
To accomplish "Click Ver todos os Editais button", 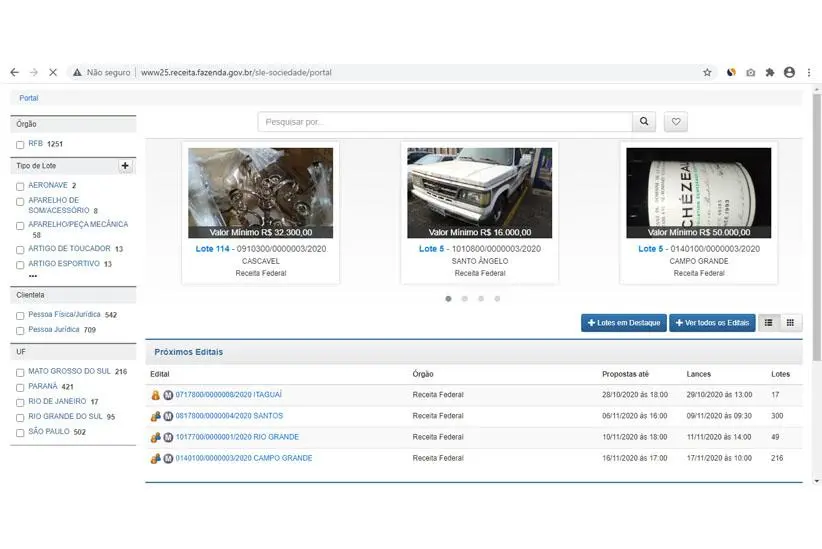I will tap(712, 323).
